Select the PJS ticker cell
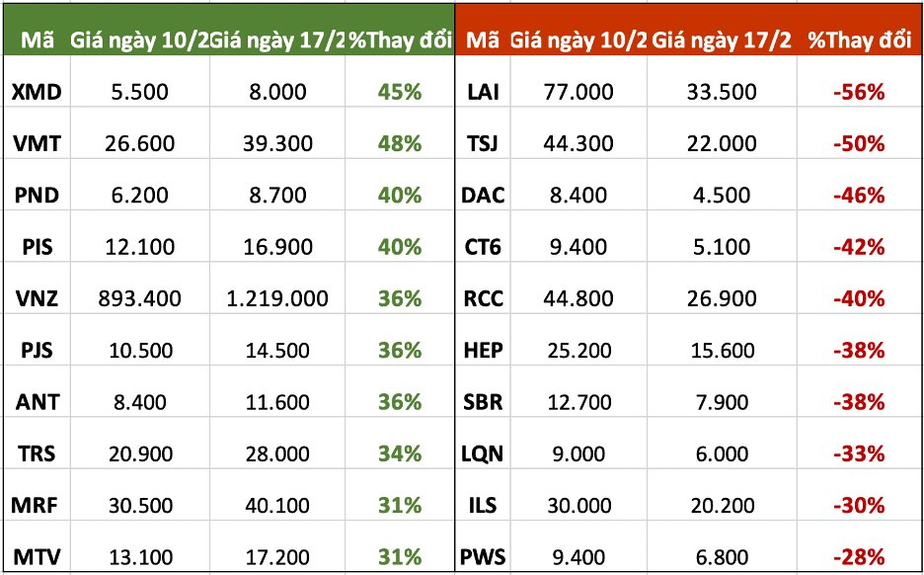The width and height of the screenshot is (924, 575). click(38, 350)
